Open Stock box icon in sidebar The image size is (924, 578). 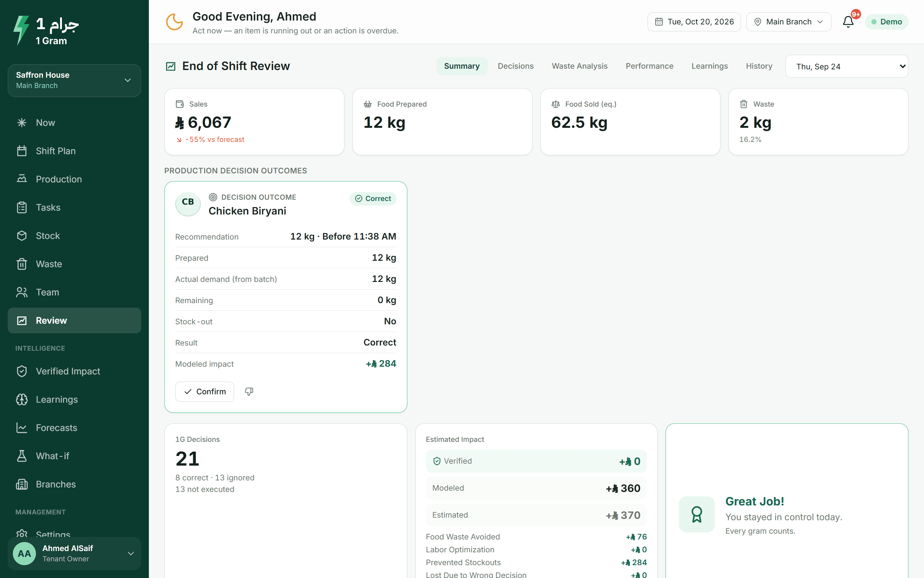[x=22, y=236]
